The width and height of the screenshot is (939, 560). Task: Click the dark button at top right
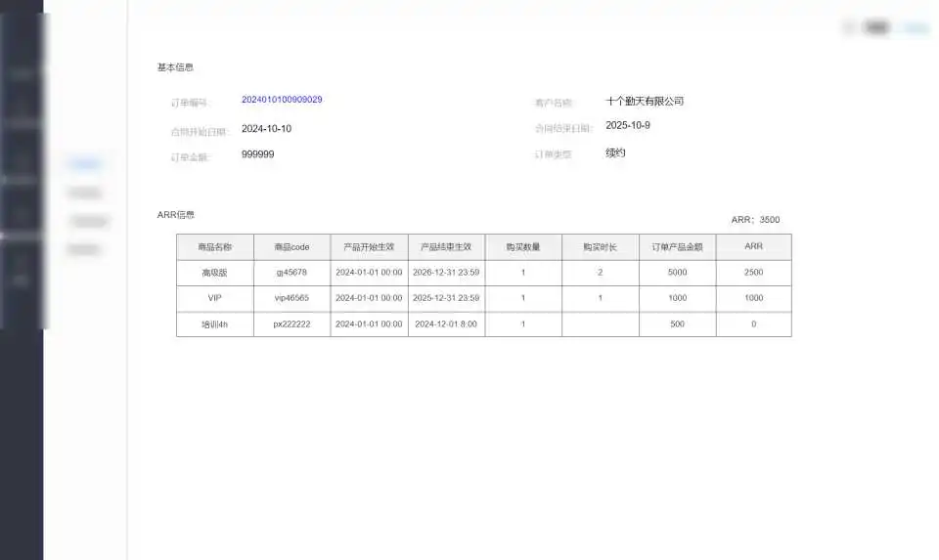coord(877,28)
